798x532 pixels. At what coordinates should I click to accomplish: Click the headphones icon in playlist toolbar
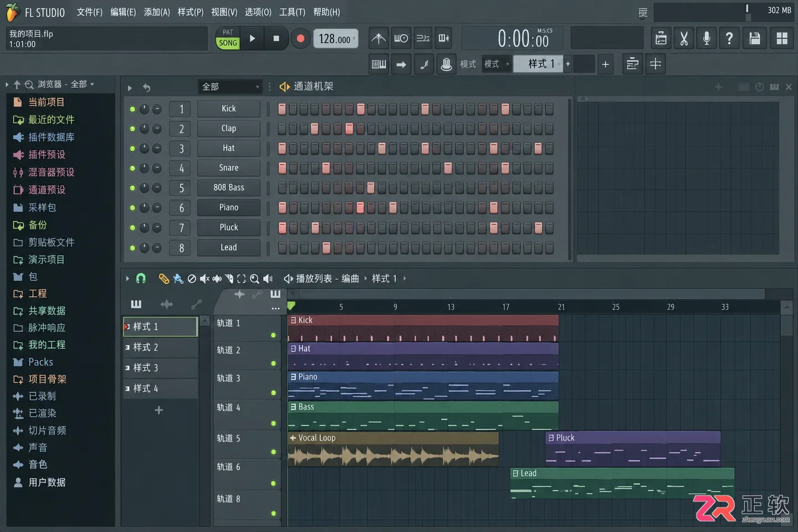pos(141,278)
